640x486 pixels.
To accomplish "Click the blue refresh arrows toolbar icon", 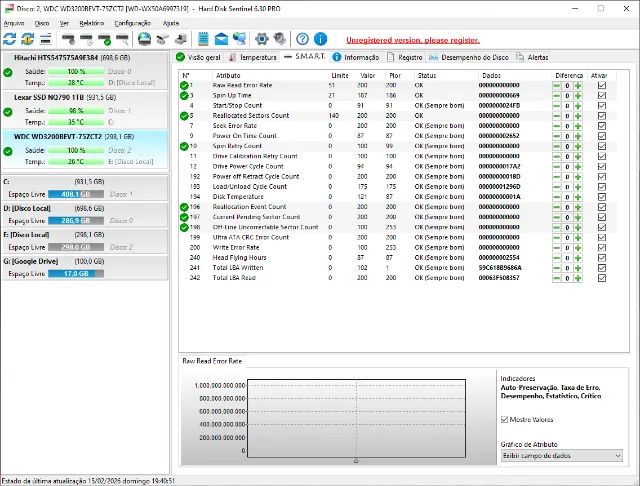I will pyautogui.click(x=10, y=39).
